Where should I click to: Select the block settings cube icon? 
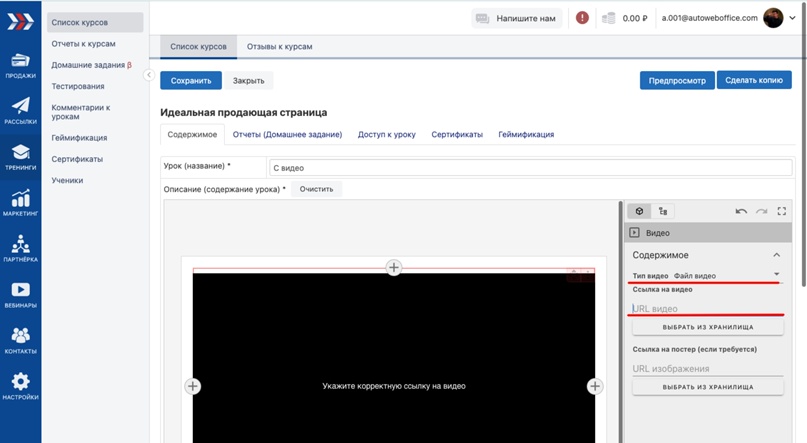pyautogui.click(x=639, y=211)
